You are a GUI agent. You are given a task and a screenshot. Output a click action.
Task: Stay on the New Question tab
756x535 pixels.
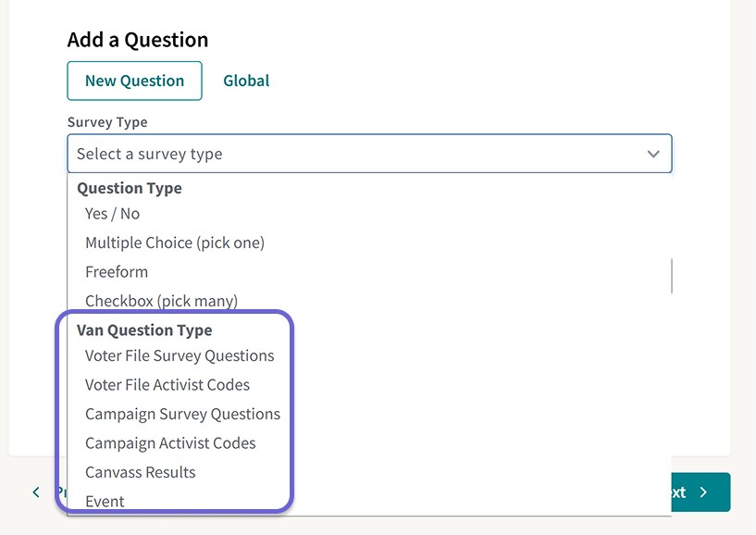pos(134,81)
